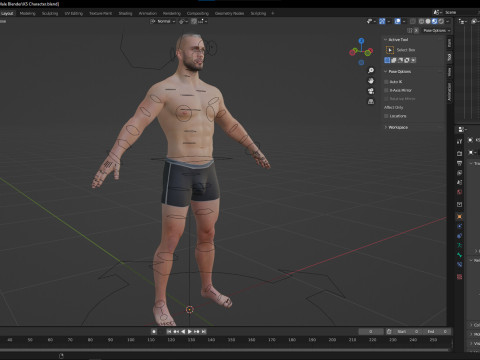This screenshot has height=360, width=480.
Task: Open the snapping options dropdown
Action: tap(203, 21)
